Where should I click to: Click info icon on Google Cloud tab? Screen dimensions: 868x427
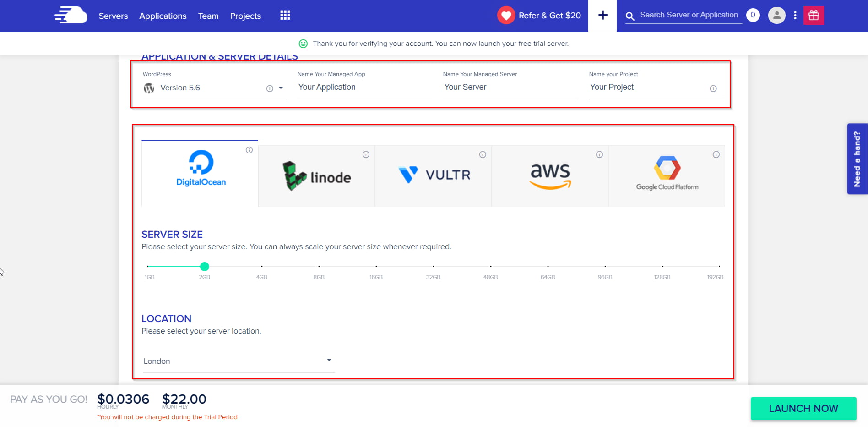point(716,154)
